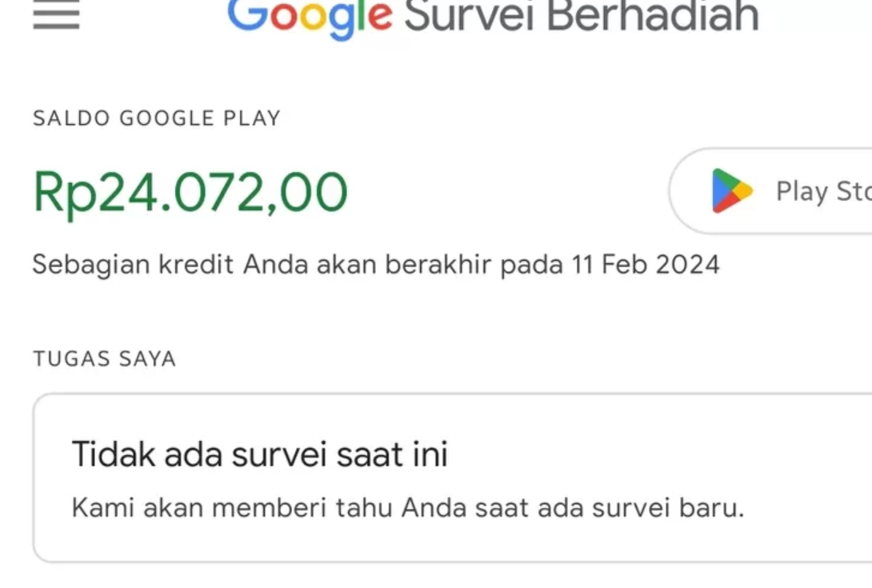Select the "SALDO GOOGLE PLAY" label
The height and width of the screenshot is (588, 872).
(157, 118)
